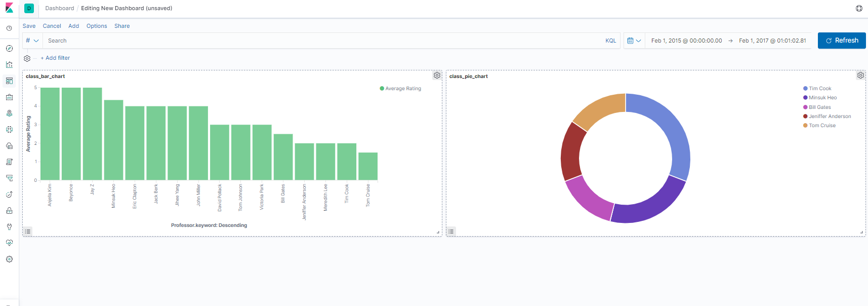Screen dimensions: 868x306
Task: Open Uptime from the side navigation
Action: (x=9, y=195)
